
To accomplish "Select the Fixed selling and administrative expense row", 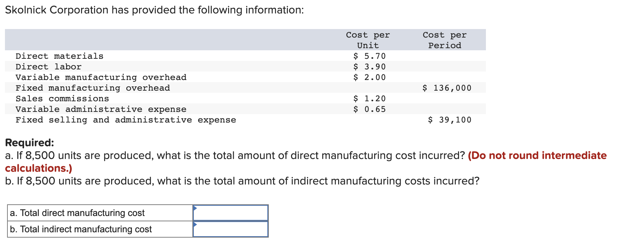I will [126, 120].
